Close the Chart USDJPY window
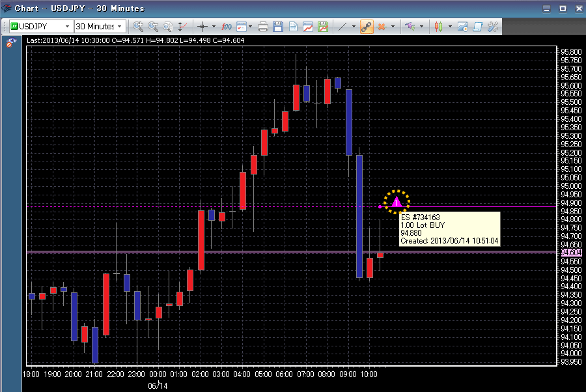586x392 pixels. pyautogui.click(x=579, y=8)
